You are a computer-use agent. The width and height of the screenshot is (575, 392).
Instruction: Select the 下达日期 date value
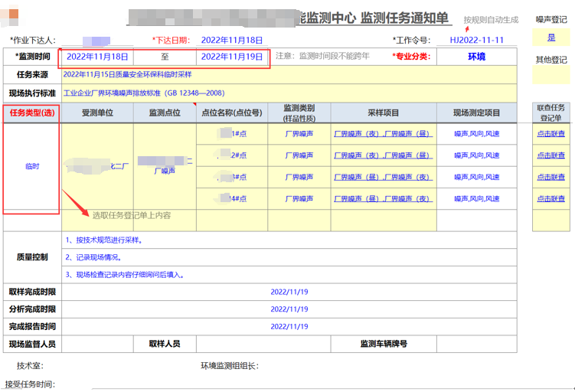click(x=232, y=40)
